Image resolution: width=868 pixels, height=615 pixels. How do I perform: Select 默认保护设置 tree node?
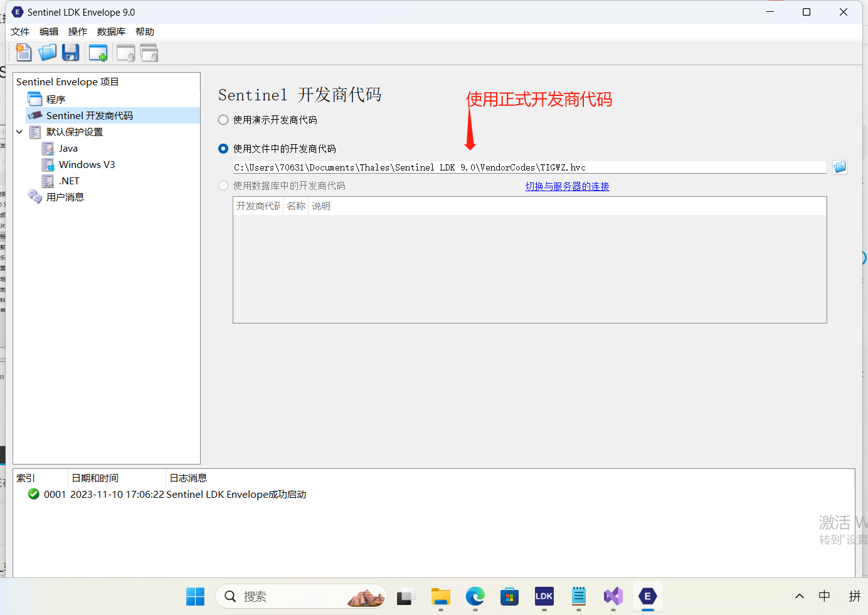[x=75, y=132]
